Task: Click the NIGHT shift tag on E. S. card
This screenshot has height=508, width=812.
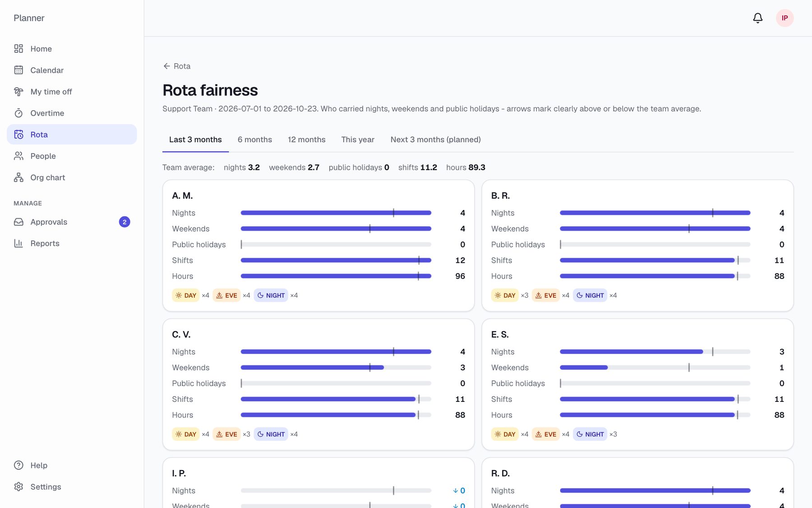Action: pyautogui.click(x=590, y=434)
